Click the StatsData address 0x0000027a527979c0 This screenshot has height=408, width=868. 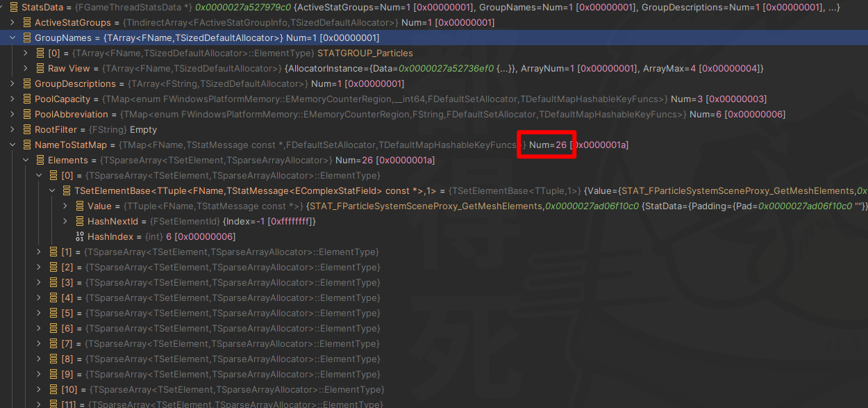(243, 7)
